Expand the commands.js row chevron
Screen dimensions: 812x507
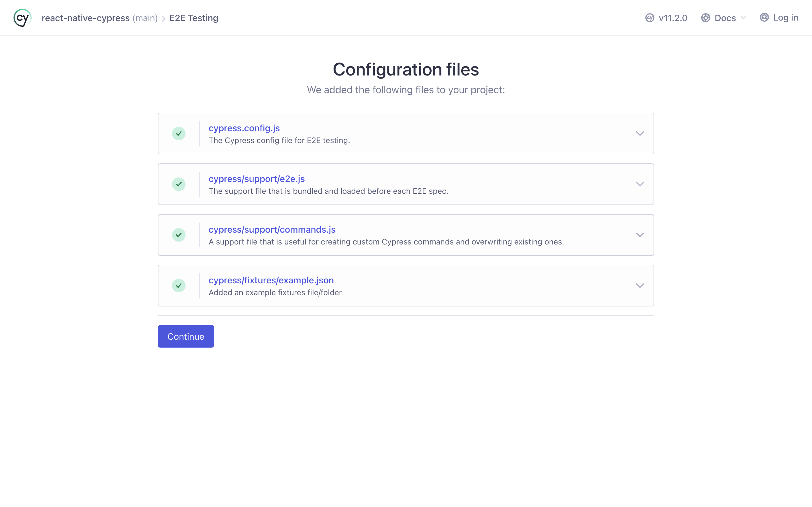click(x=639, y=235)
